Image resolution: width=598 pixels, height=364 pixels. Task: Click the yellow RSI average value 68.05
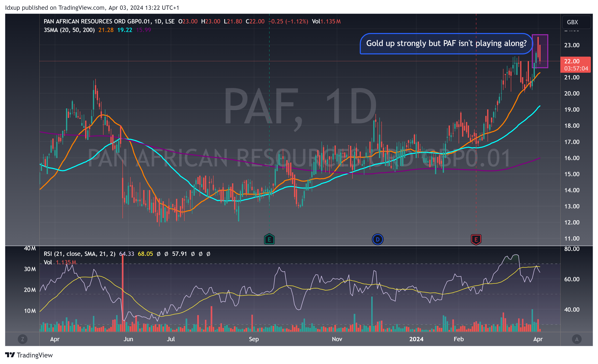[x=145, y=254]
